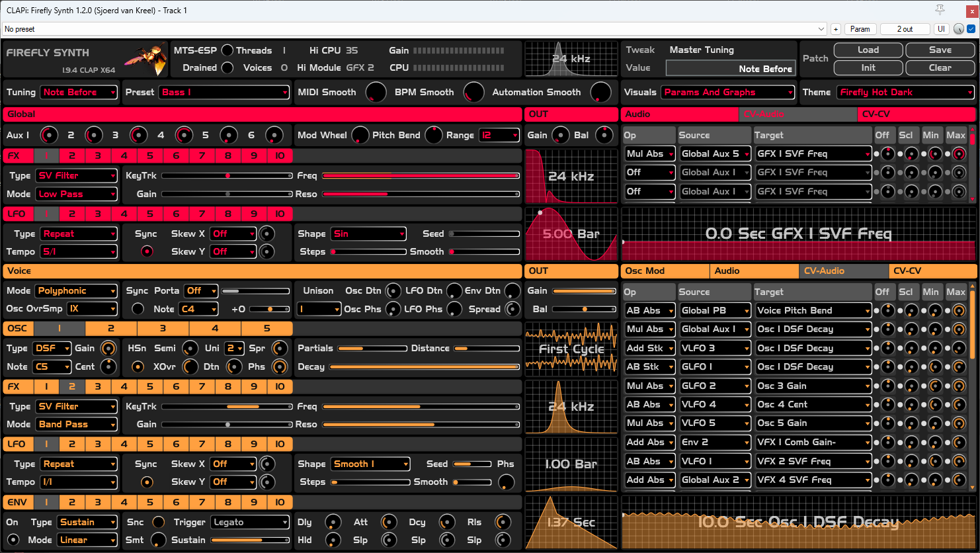Screen dimensions: 980x553
Task: Click the Save patch button
Action: pos(940,50)
